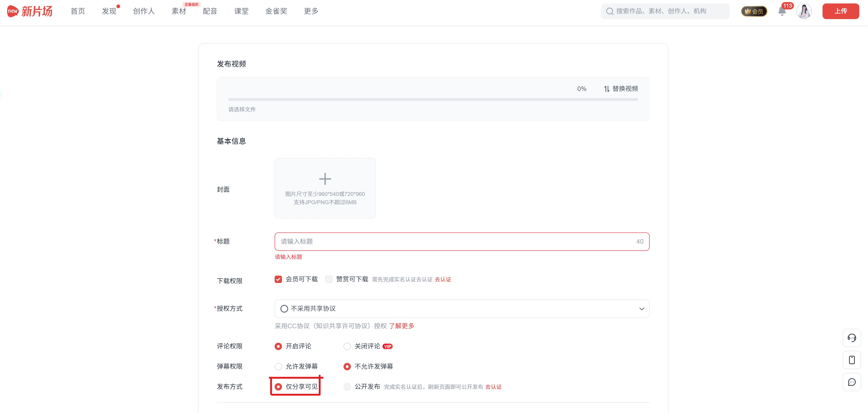868x413 pixels.
Task: Click the notification bell icon
Action: (782, 11)
